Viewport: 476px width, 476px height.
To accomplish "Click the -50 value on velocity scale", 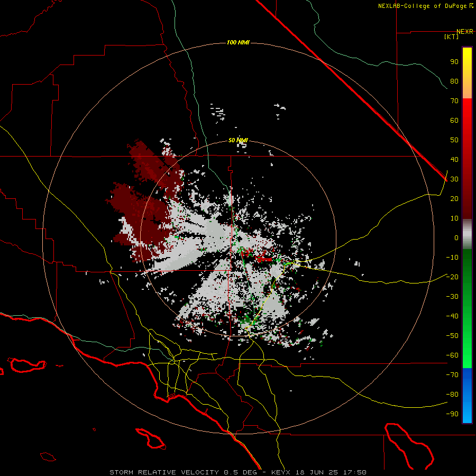I will 452,336.
